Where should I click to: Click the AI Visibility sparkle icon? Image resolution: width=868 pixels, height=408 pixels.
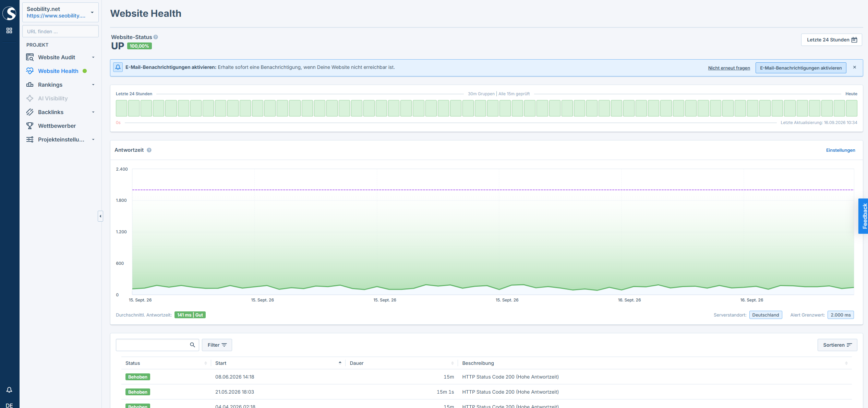30,98
